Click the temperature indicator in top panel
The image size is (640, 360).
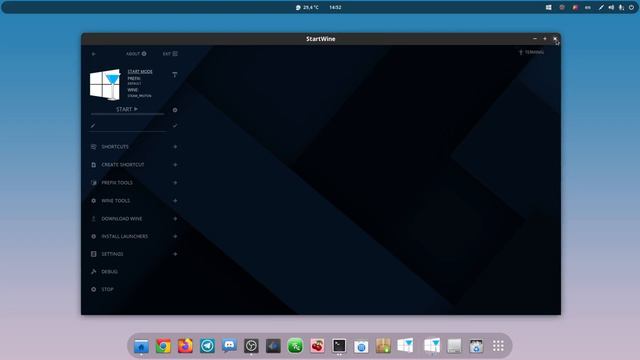[x=307, y=7]
